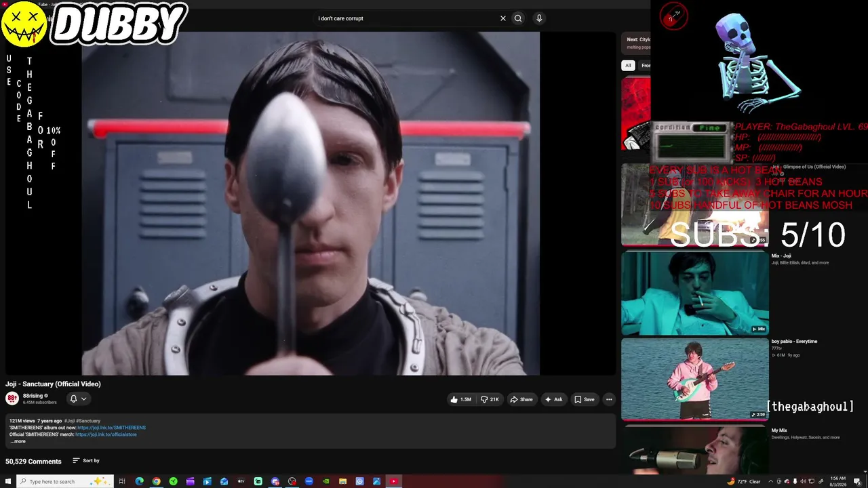
Task: Open the 'boy pablo - Everytime' thumbnail
Action: [x=695, y=378]
